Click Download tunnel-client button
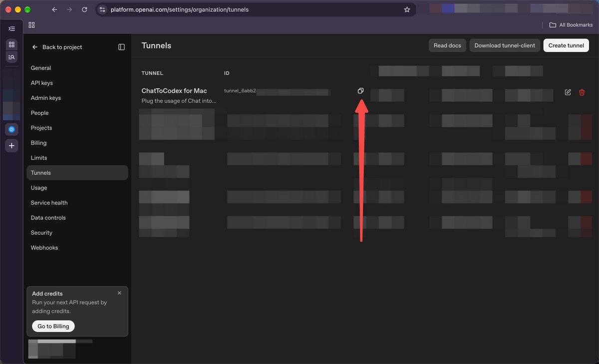Image resolution: width=599 pixels, height=364 pixels. click(x=505, y=45)
